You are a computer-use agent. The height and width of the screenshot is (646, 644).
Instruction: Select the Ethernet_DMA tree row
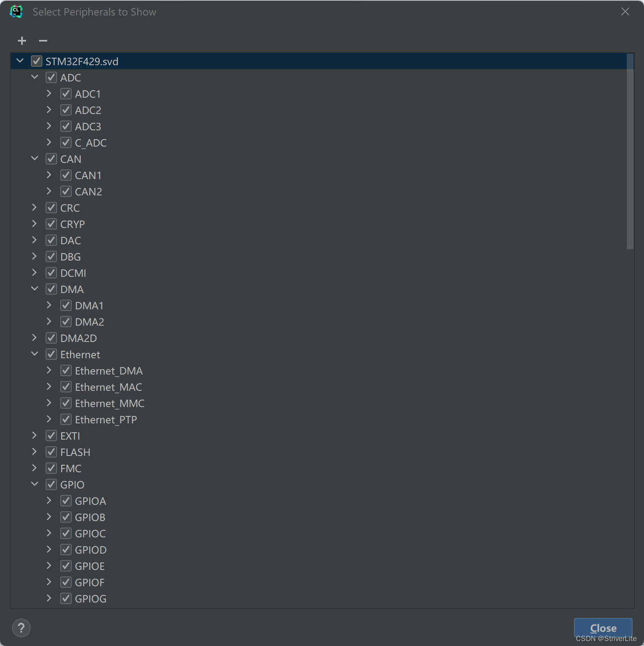coord(318,371)
